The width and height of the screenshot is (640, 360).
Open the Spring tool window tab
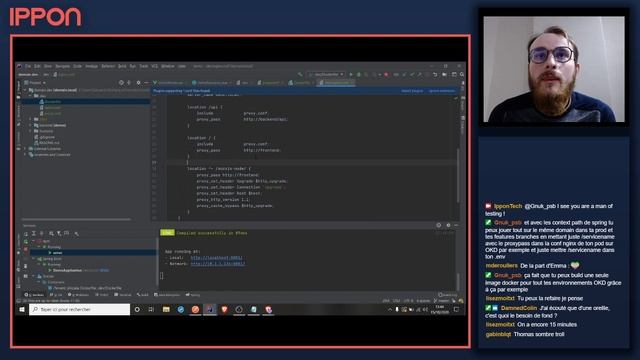click(x=193, y=295)
